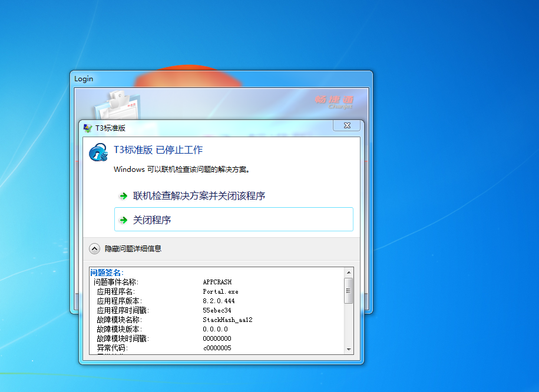Click the T3 application icon beside 已停止工作
The width and height of the screenshot is (539, 392).
[x=98, y=152]
